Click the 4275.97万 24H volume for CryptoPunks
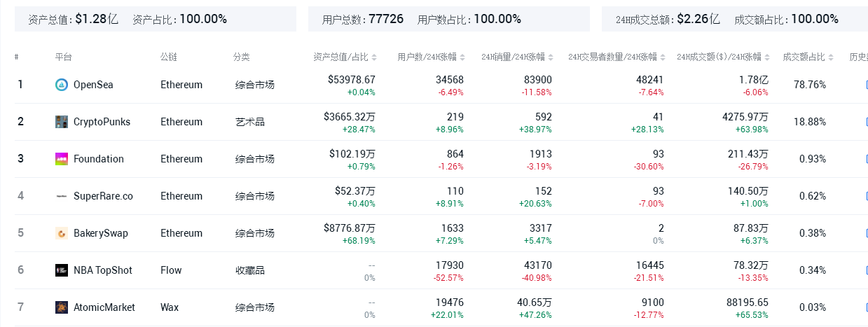This screenshot has height=327, width=868. tap(745, 117)
